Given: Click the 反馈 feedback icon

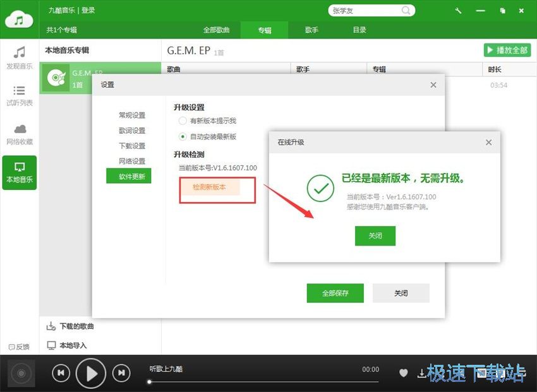Looking at the screenshot, I should tap(19, 347).
